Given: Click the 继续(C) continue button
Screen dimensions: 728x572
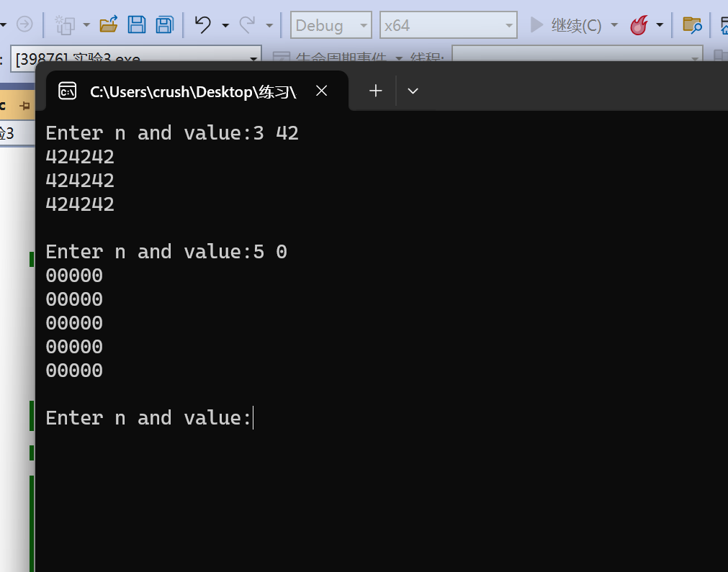Looking at the screenshot, I should pos(565,25).
